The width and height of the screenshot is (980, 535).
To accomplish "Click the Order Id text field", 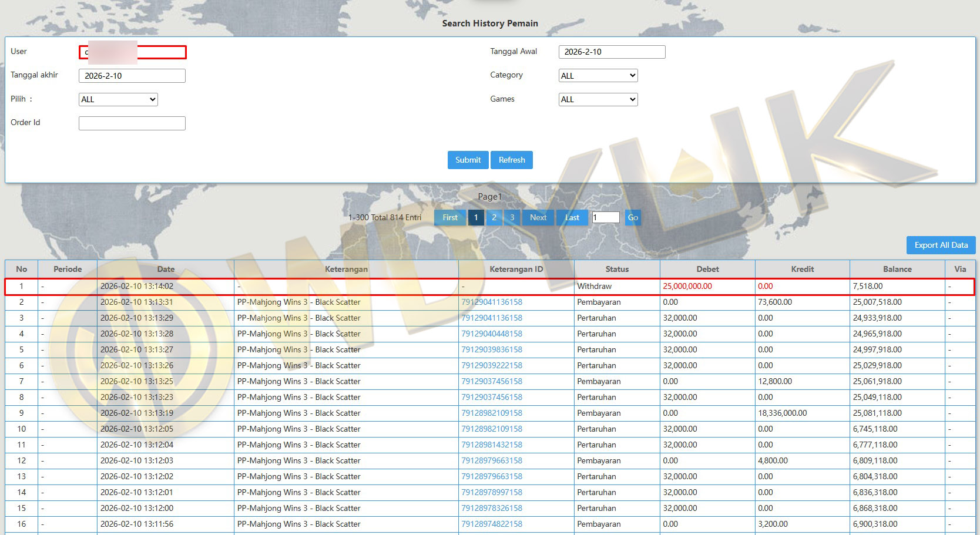I will coord(132,123).
